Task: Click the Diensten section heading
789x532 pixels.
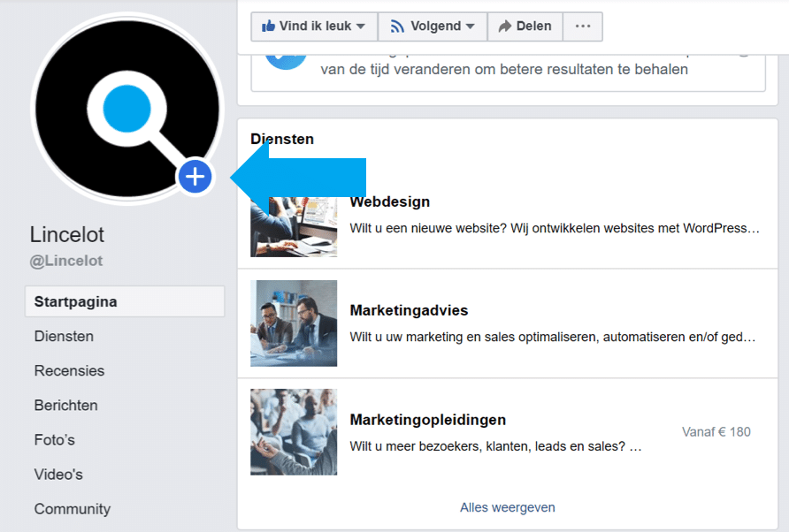Action: 282,139
